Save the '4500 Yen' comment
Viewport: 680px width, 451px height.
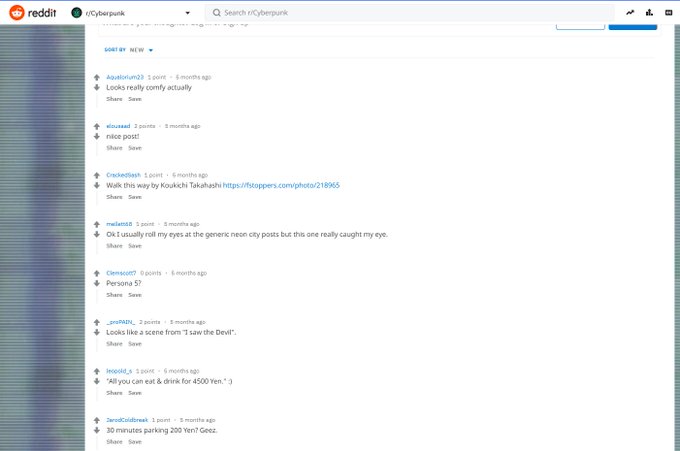point(135,393)
